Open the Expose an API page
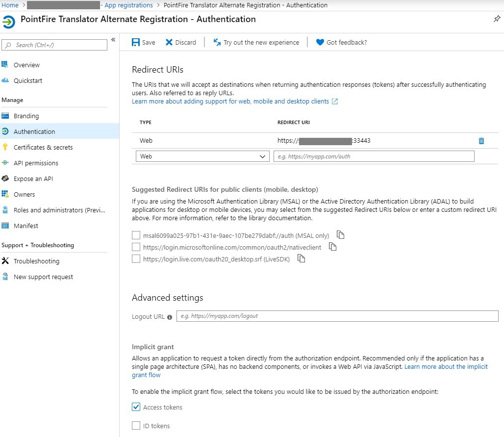Viewport: 504px width, 437px height. [x=33, y=179]
